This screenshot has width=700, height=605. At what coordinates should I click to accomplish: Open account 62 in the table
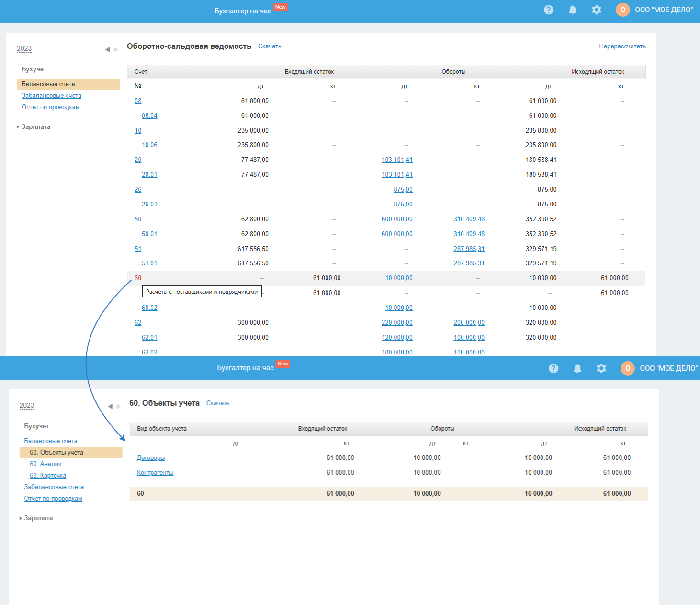[x=138, y=323]
